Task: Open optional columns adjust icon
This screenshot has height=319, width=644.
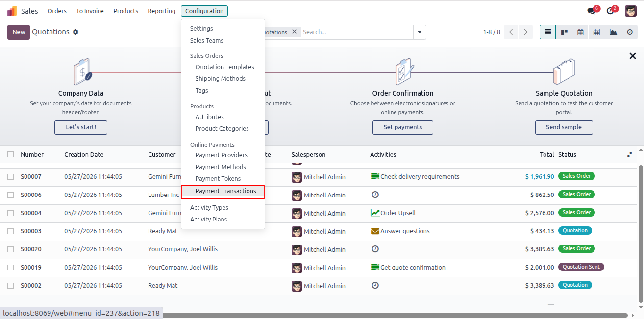Action: coord(630,154)
